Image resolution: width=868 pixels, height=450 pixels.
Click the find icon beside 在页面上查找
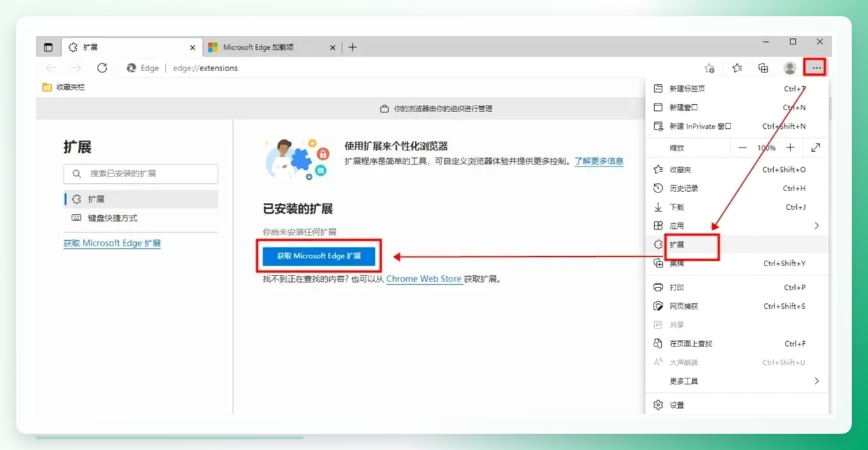point(658,344)
